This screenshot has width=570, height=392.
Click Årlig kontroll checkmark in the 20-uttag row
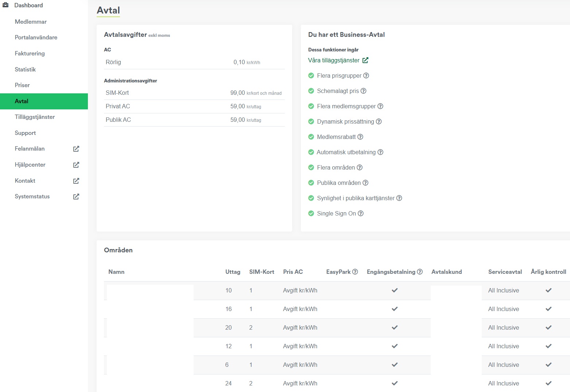click(548, 327)
